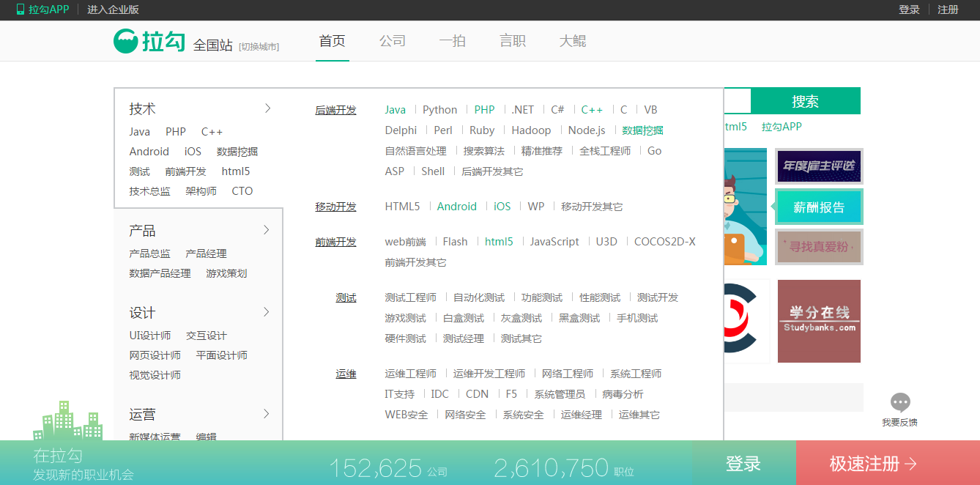Expand the 产品 category arrow

pyautogui.click(x=267, y=230)
